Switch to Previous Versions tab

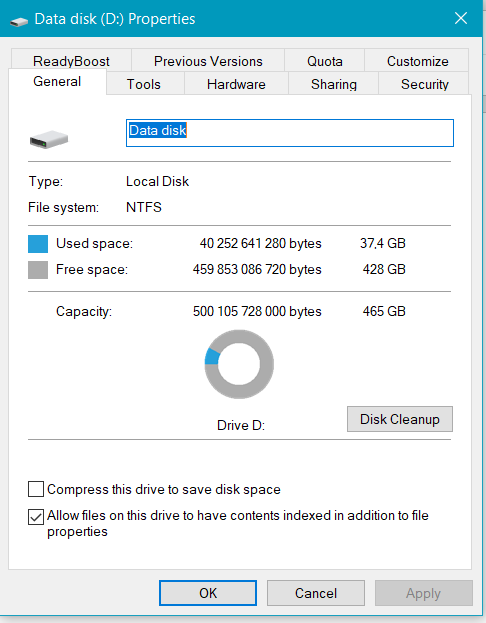(x=208, y=61)
